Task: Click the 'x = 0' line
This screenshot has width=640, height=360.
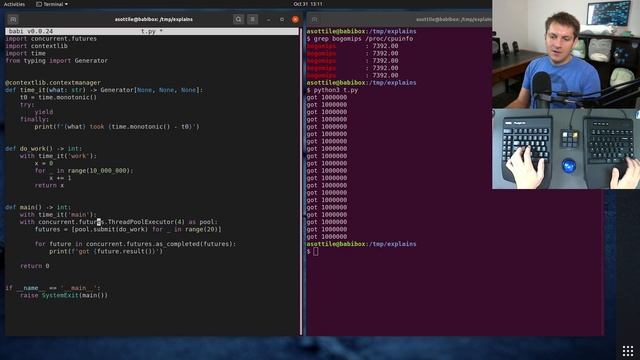Action: click(x=44, y=163)
